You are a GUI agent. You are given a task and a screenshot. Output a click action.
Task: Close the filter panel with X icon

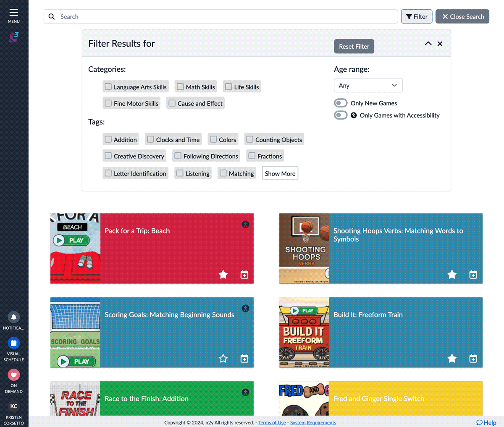(440, 44)
